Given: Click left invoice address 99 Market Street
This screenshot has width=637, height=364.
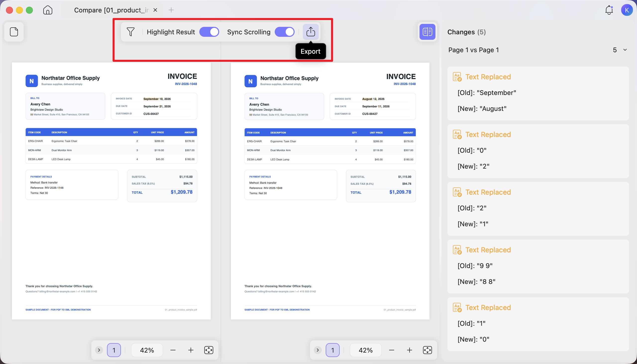Looking at the screenshot, I should tap(59, 115).
